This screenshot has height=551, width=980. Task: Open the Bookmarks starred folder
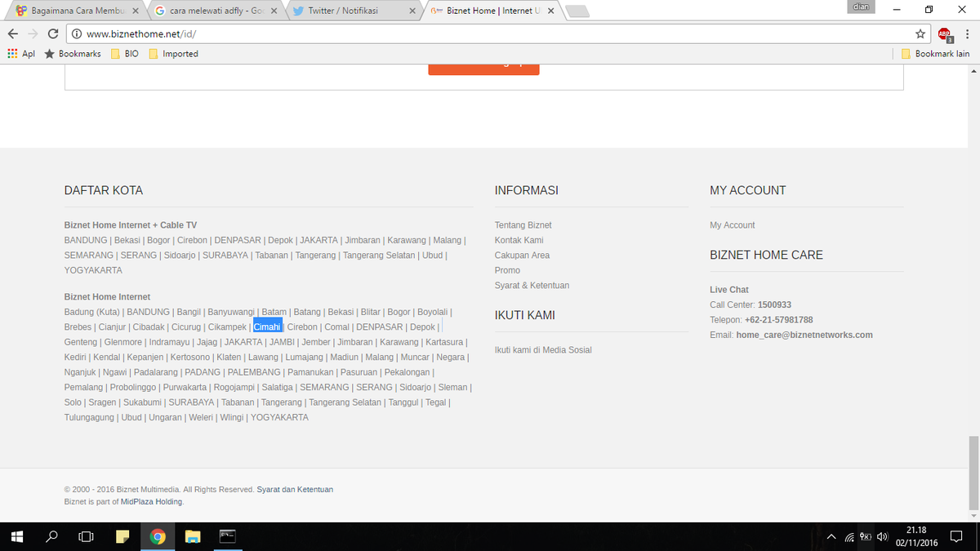click(x=73, y=54)
